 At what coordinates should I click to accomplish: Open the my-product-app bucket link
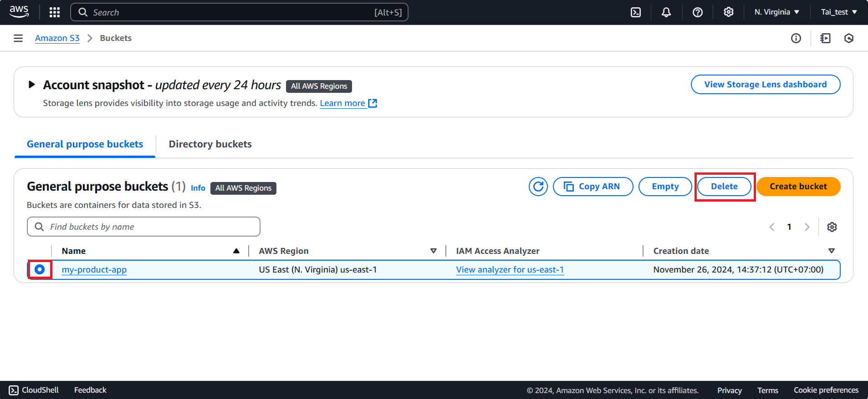[x=94, y=269]
